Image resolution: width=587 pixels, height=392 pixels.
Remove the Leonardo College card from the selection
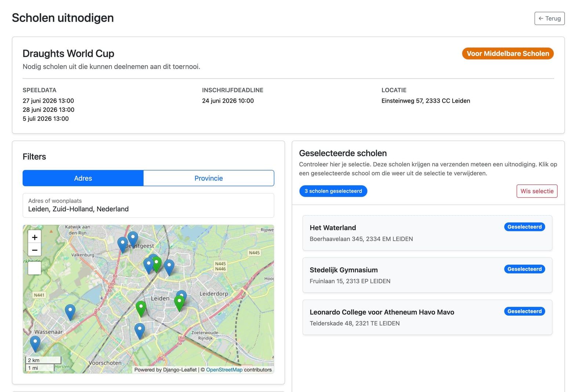point(427,317)
